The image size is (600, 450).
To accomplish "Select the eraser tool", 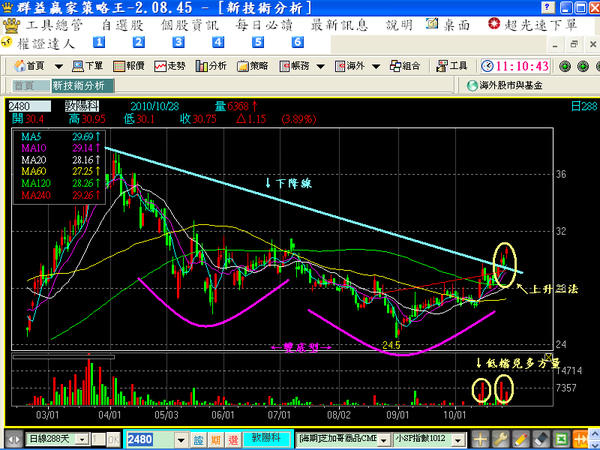I will click(x=541, y=439).
